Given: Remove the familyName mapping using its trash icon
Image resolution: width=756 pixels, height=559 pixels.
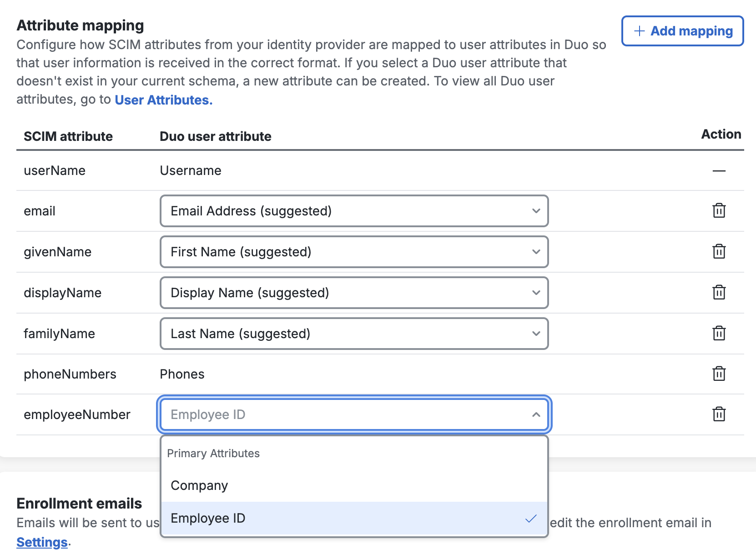Looking at the screenshot, I should click(x=719, y=334).
